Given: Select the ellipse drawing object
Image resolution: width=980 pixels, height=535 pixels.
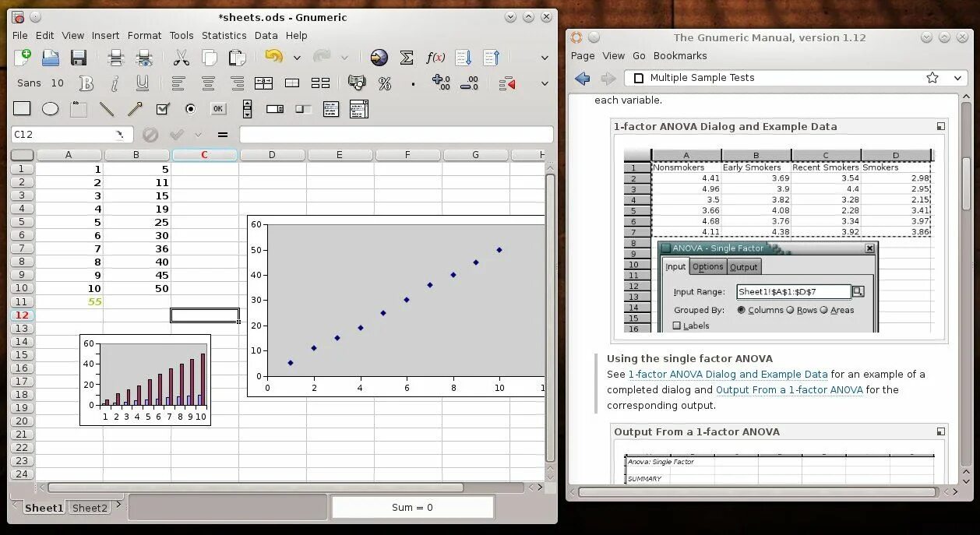Looking at the screenshot, I should 51,109.
